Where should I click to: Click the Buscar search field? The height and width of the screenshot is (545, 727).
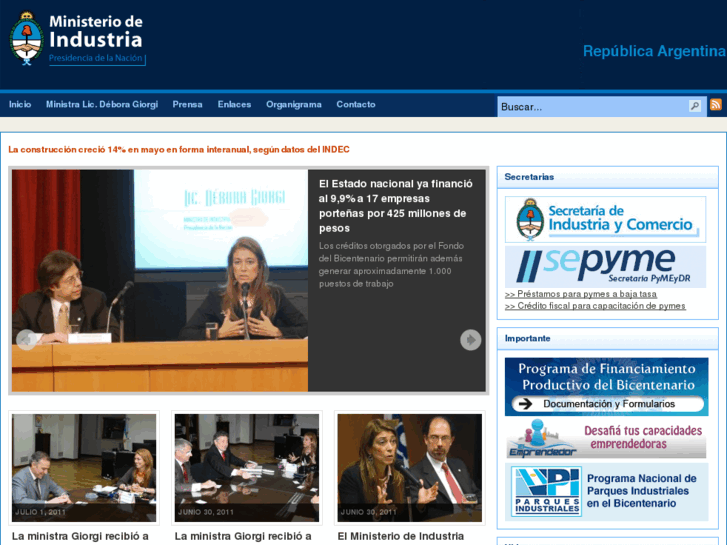[x=592, y=106]
